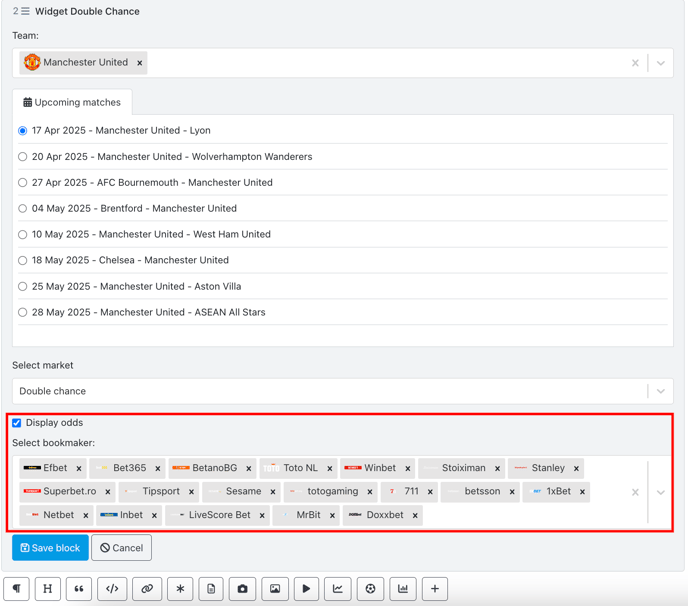Save the widget block
Image resolution: width=688 pixels, height=606 pixels.
(50, 548)
